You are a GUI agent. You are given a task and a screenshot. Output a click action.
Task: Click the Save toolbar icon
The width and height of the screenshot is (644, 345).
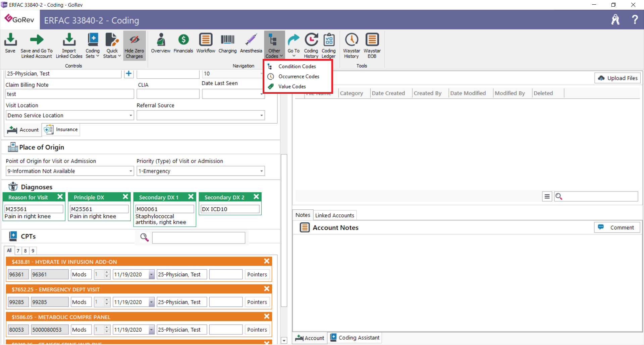tap(10, 43)
